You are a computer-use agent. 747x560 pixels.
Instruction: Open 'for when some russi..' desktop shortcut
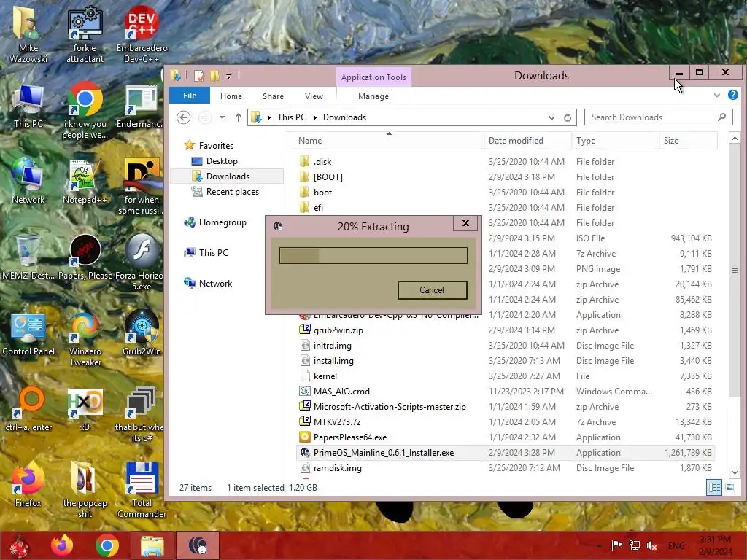click(142, 186)
